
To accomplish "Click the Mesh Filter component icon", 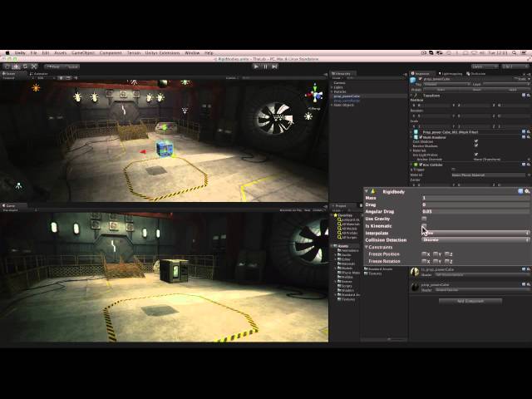I will (x=416, y=131).
